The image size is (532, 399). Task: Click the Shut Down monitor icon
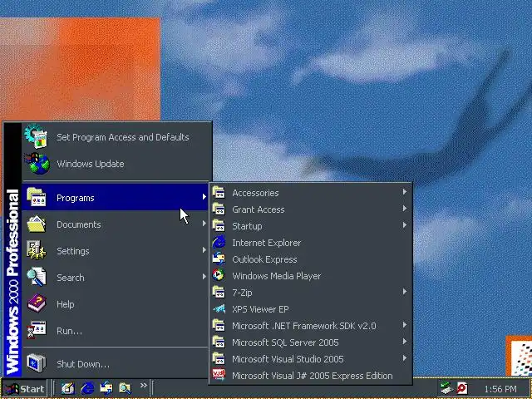coord(37,363)
